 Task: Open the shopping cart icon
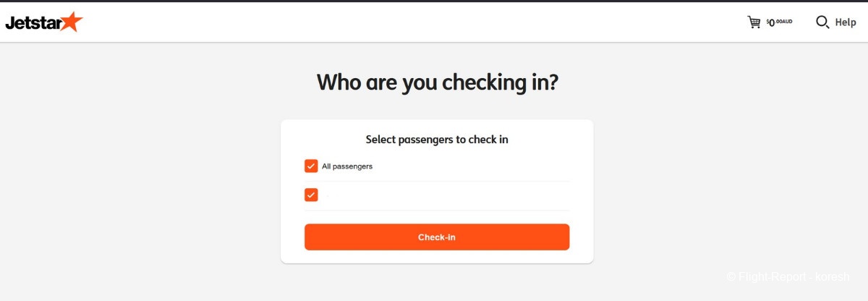[x=754, y=22]
